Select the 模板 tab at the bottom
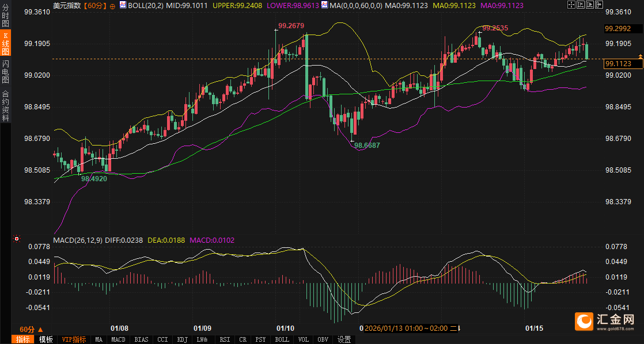644x344 pixels. coord(46,339)
